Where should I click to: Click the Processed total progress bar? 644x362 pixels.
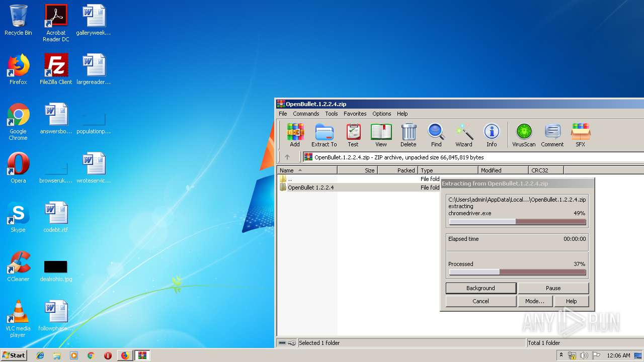pos(517,272)
